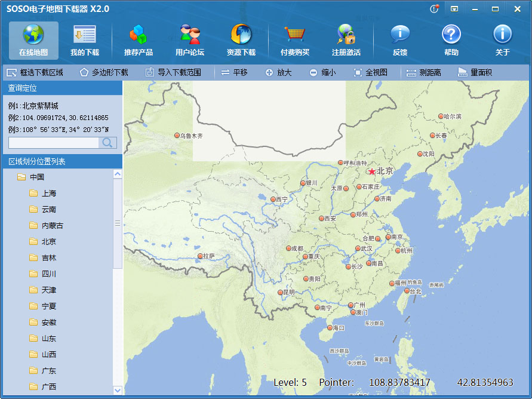Screen dimensions: 532x399
Task: Click the 42.81354963 latitude value
Action: coord(485,383)
